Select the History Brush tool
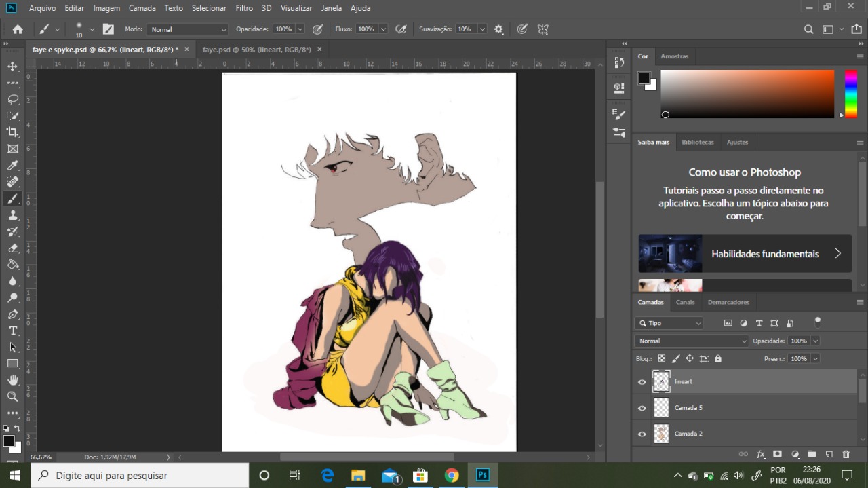The image size is (868, 488). pyautogui.click(x=12, y=231)
